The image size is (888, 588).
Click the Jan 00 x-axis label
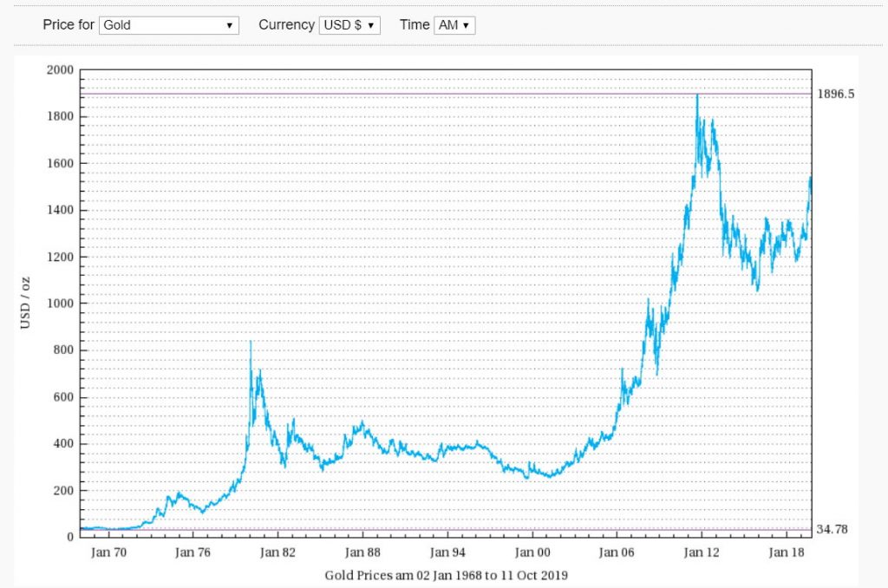pos(530,552)
